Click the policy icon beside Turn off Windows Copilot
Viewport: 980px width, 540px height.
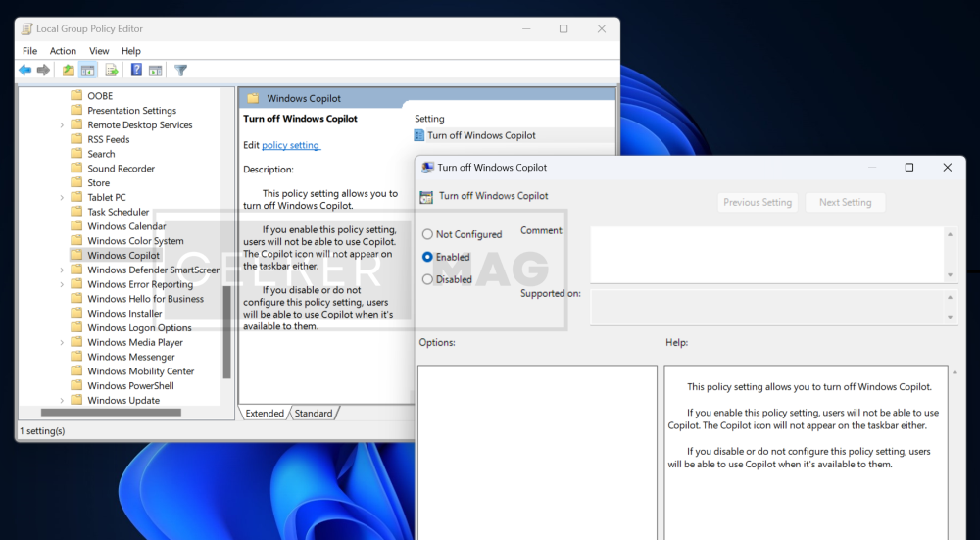418,135
